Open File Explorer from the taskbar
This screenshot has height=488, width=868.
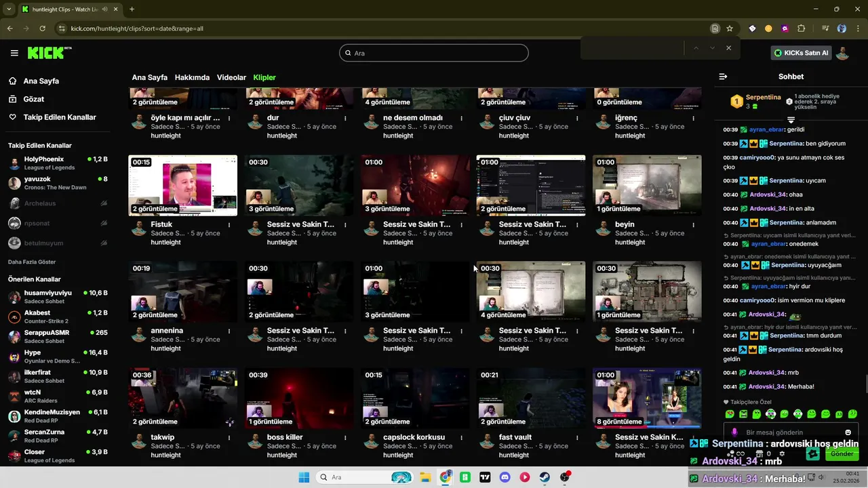click(x=425, y=477)
